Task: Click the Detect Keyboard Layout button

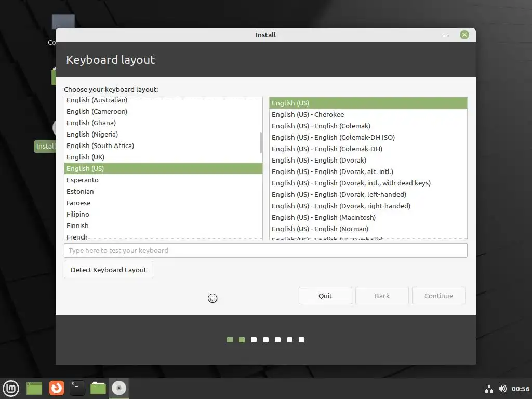Action: (109, 270)
